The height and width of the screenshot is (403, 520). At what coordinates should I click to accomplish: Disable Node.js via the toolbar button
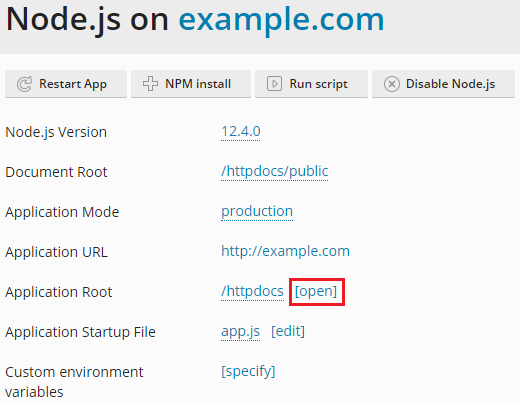[443, 84]
